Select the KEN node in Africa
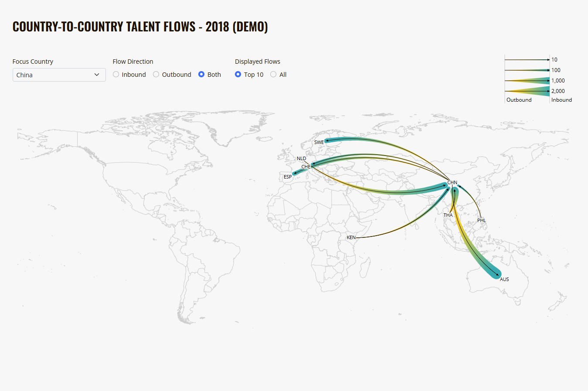Screen dimensions: 588x391 coord(351,237)
